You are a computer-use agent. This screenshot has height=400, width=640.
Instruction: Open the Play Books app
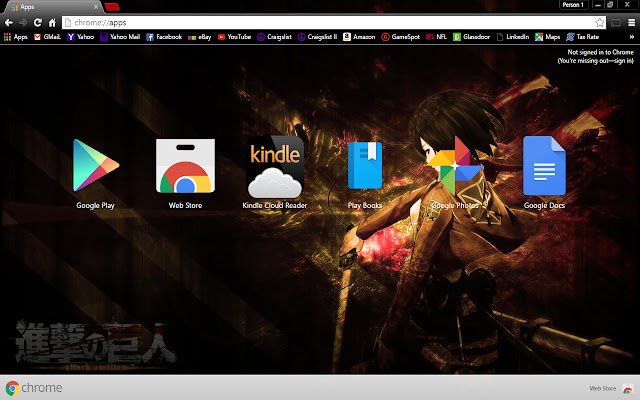pos(365,165)
